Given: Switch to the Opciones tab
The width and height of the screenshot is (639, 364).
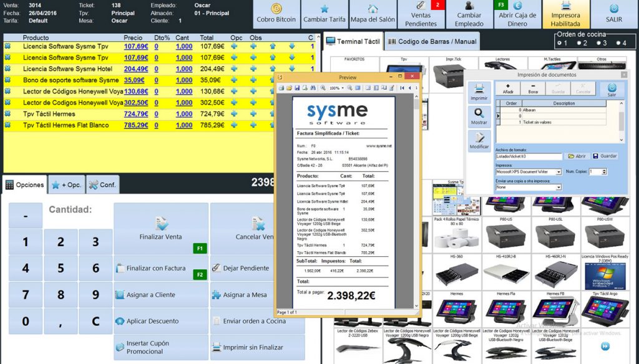Looking at the screenshot, I should pyautogui.click(x=24, y=185).
